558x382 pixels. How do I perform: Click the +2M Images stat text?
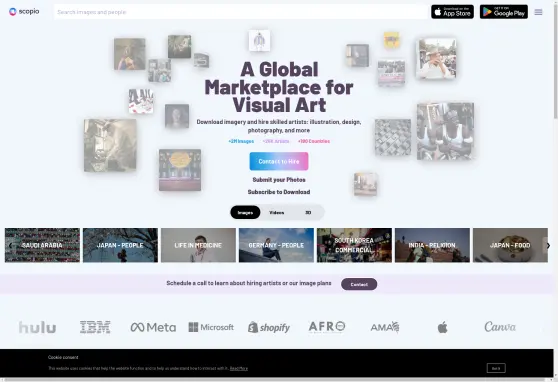point(241,141)
